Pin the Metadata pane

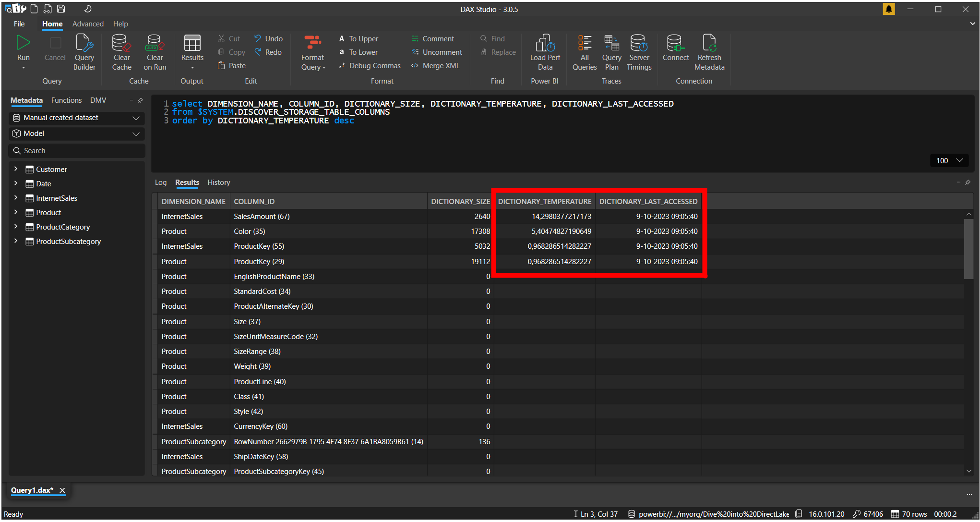[140, 100]
